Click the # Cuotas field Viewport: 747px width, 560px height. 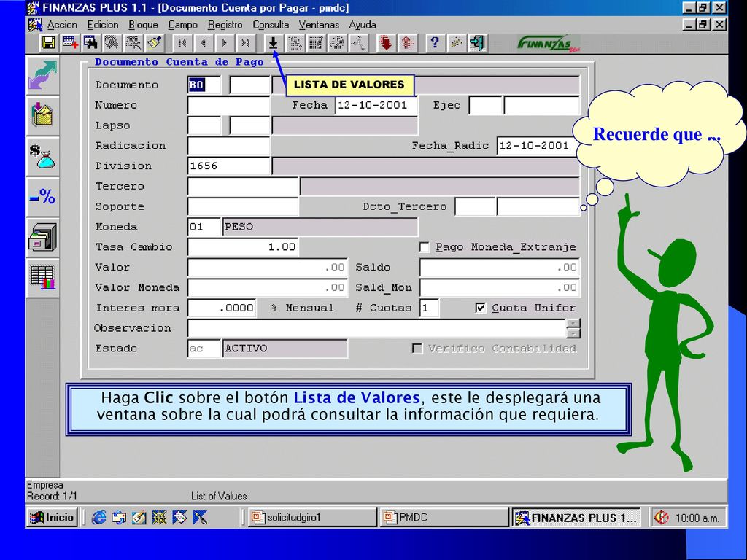[x=429, y=308]
